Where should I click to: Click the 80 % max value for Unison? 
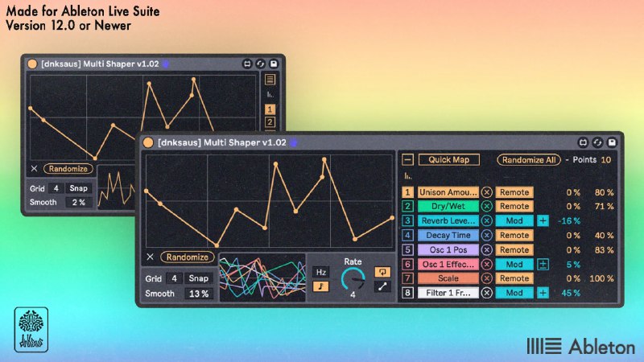[x=604, y=192]
